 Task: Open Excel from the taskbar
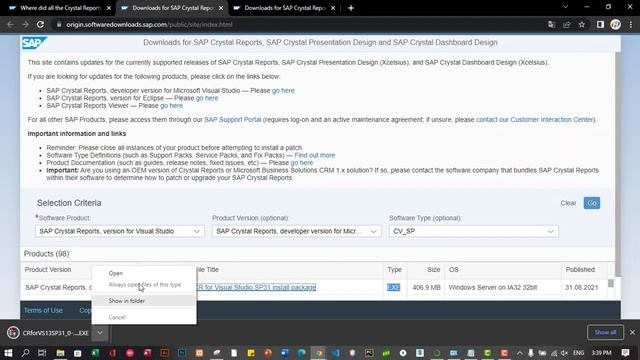[95, 353]
